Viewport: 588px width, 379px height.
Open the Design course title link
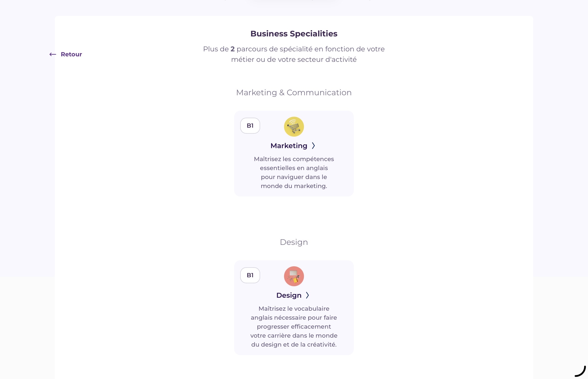tap(289, 295)
